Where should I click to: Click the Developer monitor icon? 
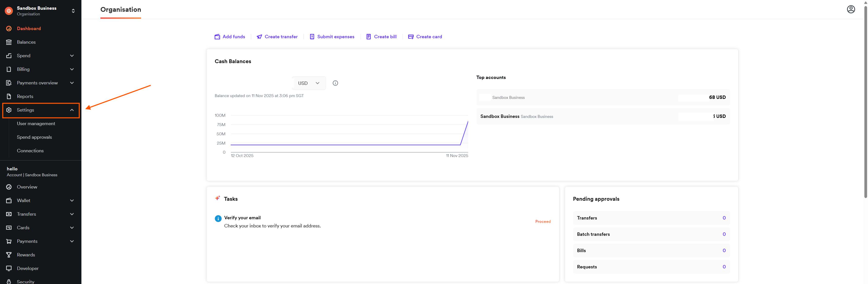[9, 268]
